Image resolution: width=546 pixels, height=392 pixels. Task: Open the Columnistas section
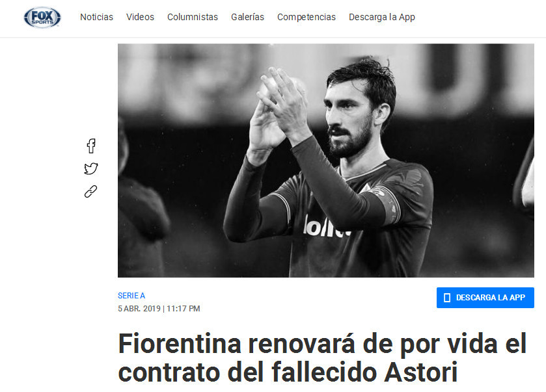click(193, 17)
